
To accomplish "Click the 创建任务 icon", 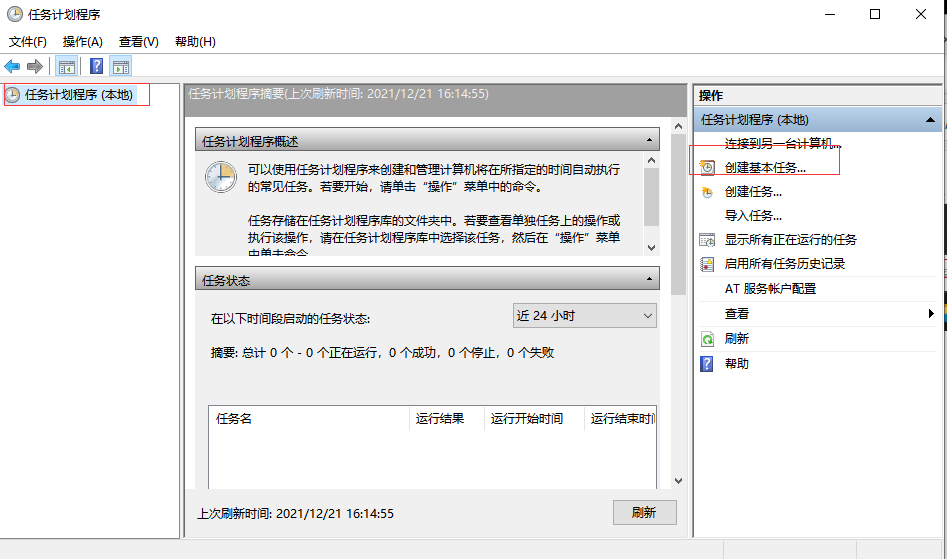I will 707,192.
